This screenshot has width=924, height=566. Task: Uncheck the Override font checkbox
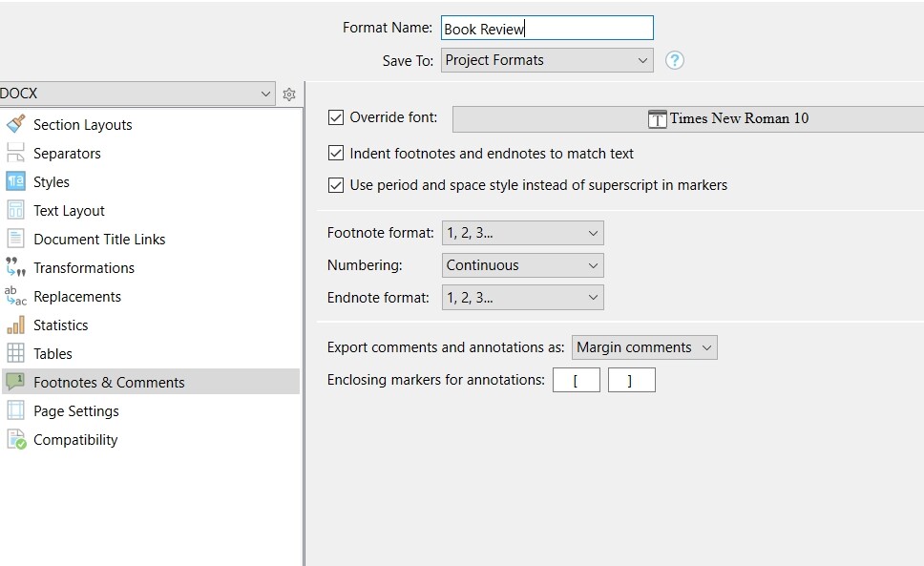click(x=335, y=117)
